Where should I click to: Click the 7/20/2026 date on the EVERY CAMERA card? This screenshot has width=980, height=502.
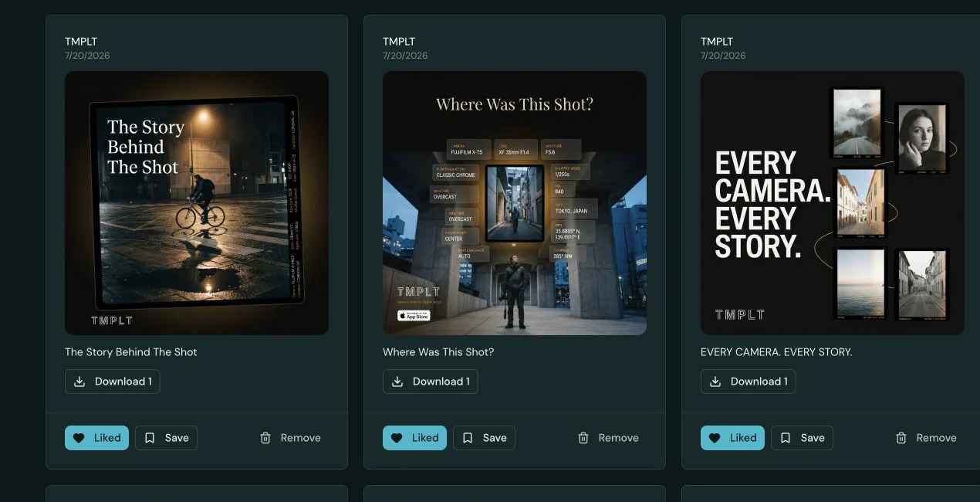pos(723,56)
